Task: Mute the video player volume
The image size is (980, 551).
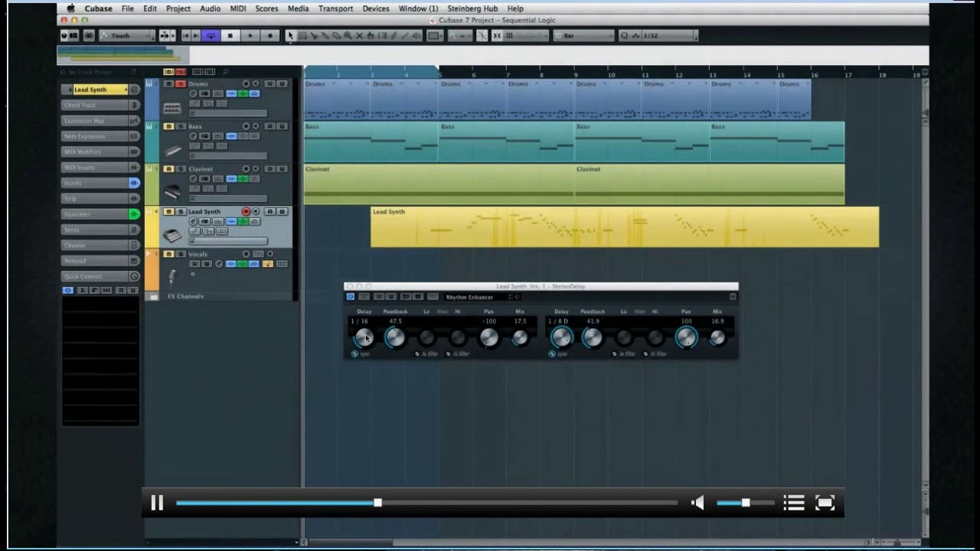Action: point(697,503)
